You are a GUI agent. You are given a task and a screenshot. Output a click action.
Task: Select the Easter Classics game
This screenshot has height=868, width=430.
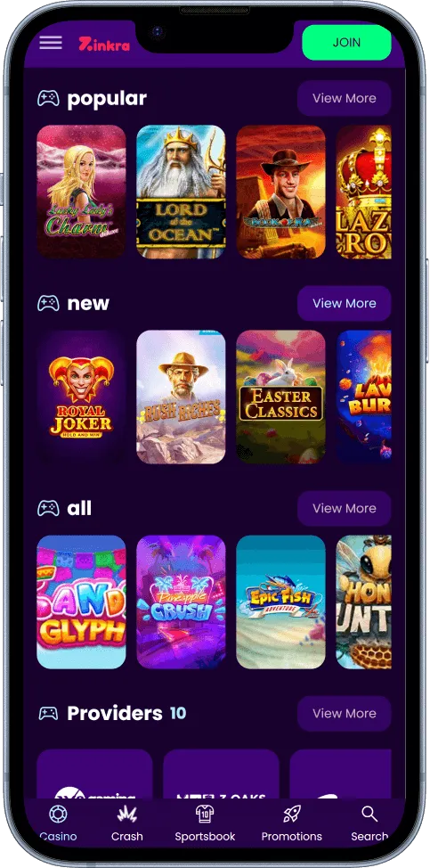click(280, 397)
